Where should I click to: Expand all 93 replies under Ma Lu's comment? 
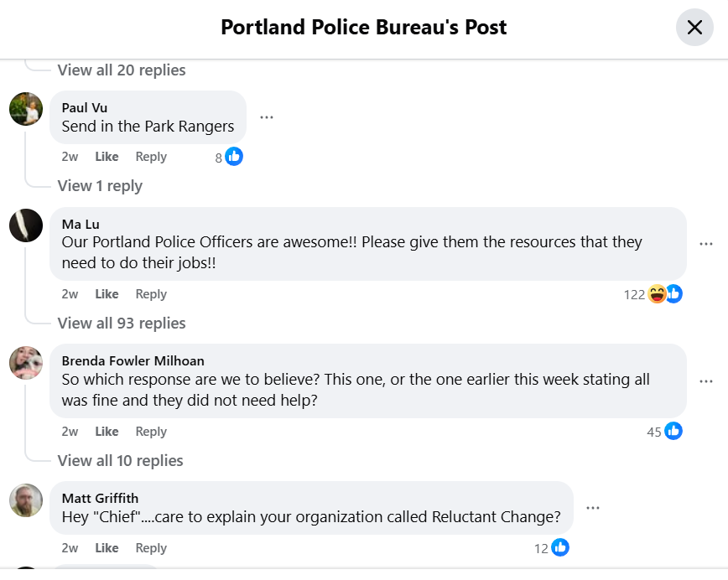coord(121,323)
